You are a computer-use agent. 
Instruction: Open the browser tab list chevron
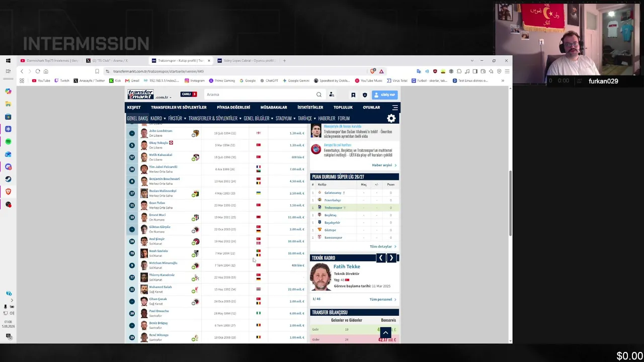472,61
